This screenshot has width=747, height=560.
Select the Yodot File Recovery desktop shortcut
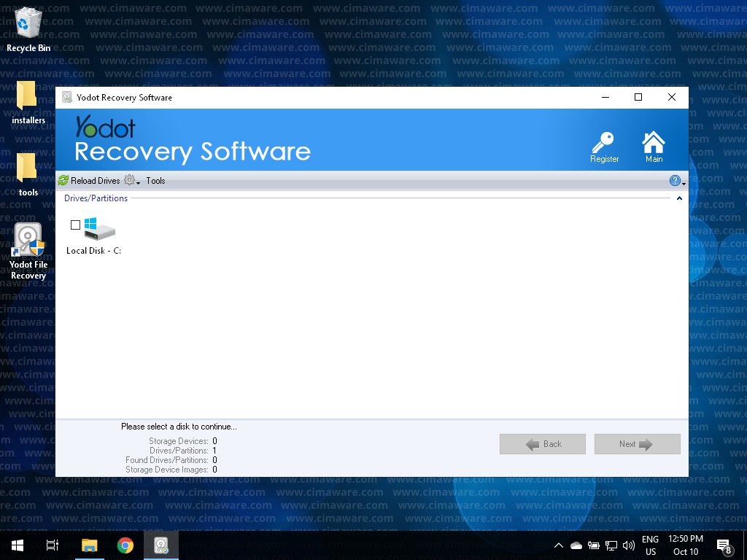(28, 252)
